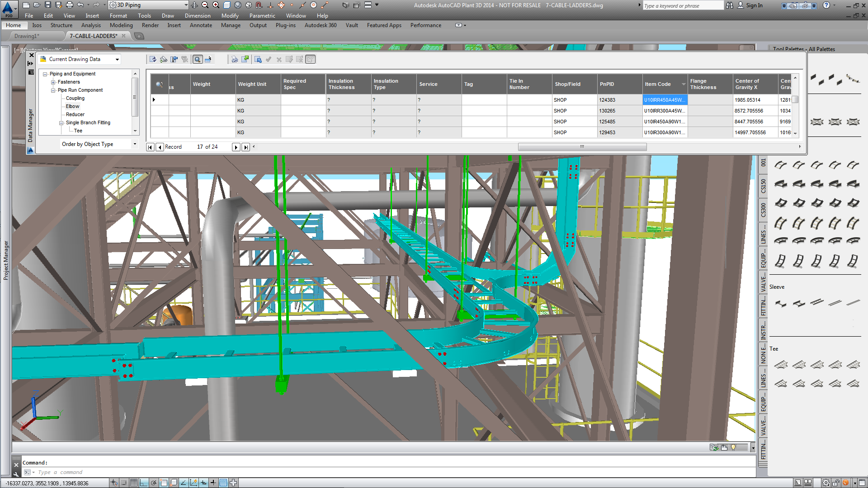Image resolution: width=868 pixels, height=488 pixels.
Task: Click the refresh data table icon
Action: pos(153,59)
